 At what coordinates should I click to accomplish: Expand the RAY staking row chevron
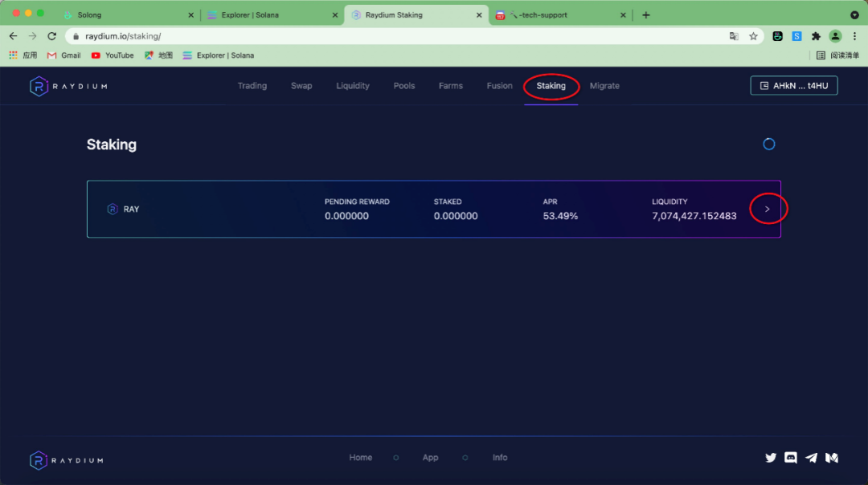point(768,209)
